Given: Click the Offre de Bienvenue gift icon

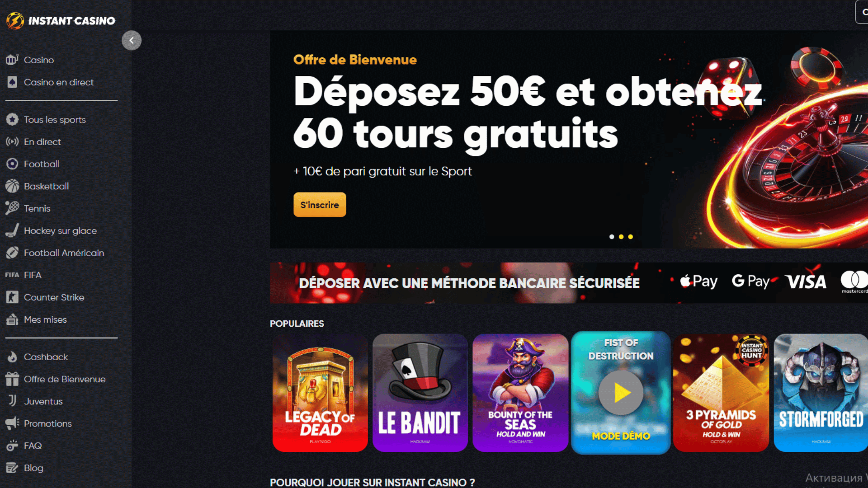Looking at the screenshot, I should 12,379.
